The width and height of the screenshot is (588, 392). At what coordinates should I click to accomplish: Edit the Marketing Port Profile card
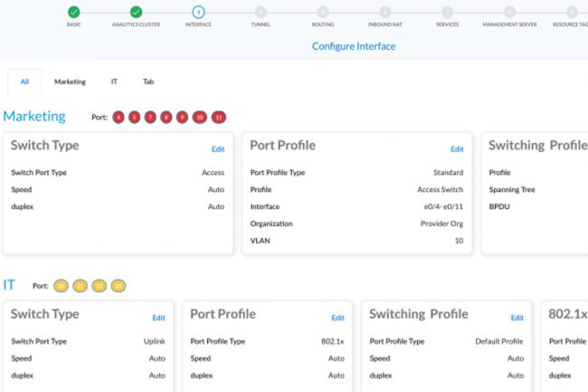click(x=457, y=148)
